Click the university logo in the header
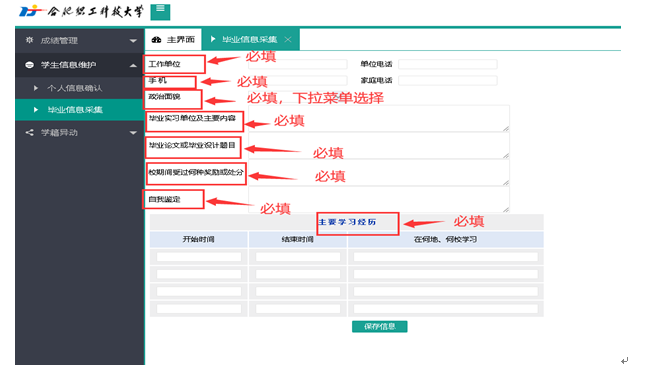The image size is (655, 378). pos(81,11)
